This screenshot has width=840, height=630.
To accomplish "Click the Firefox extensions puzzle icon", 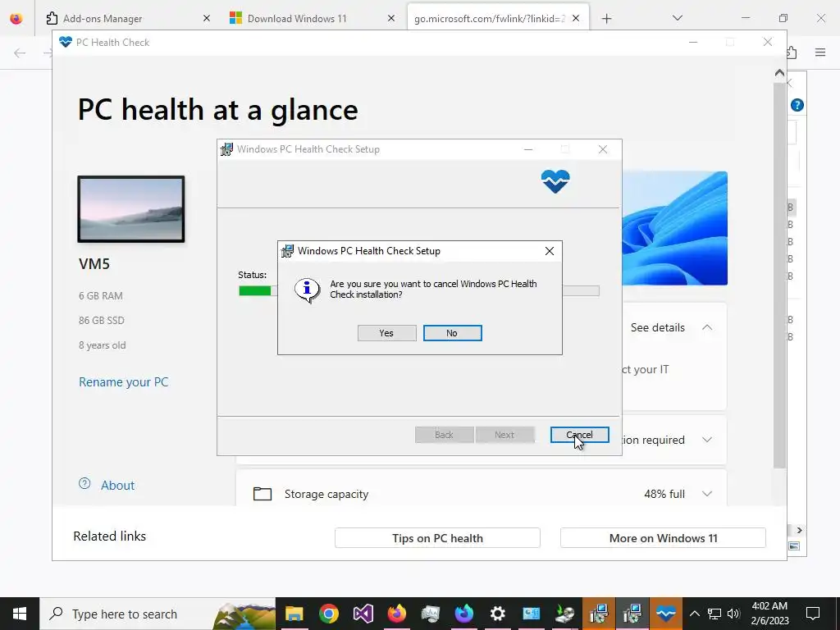I will pyautogui.click(x=792, y=52).
